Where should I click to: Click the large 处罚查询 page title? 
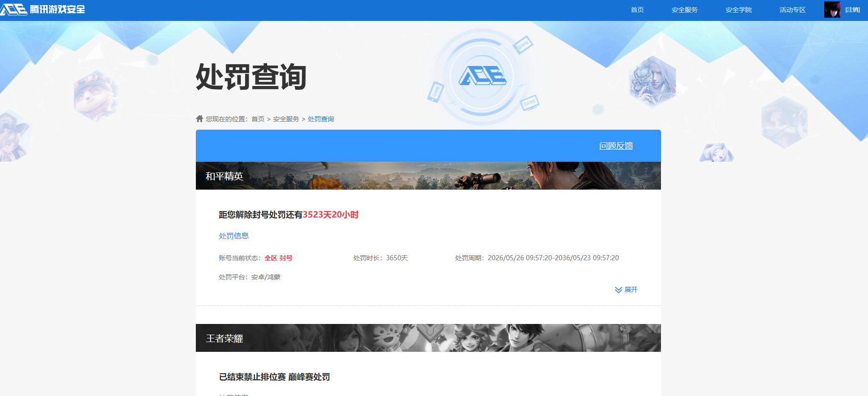251,77
